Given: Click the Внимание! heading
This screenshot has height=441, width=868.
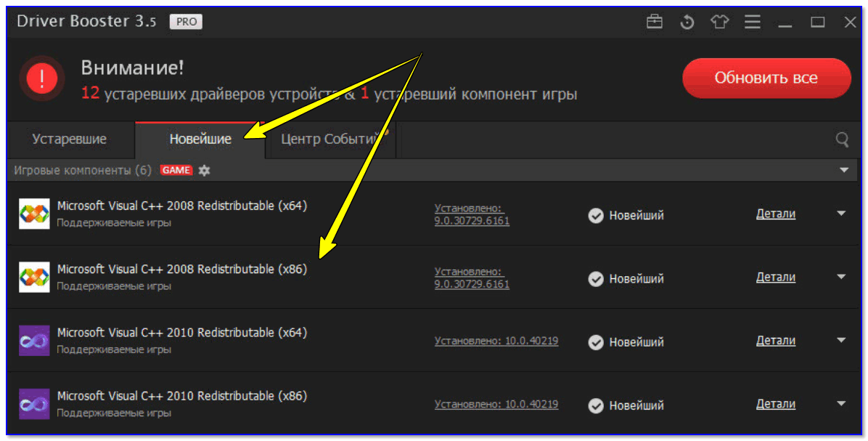Looking at the screenshot, I should (132, 68).
